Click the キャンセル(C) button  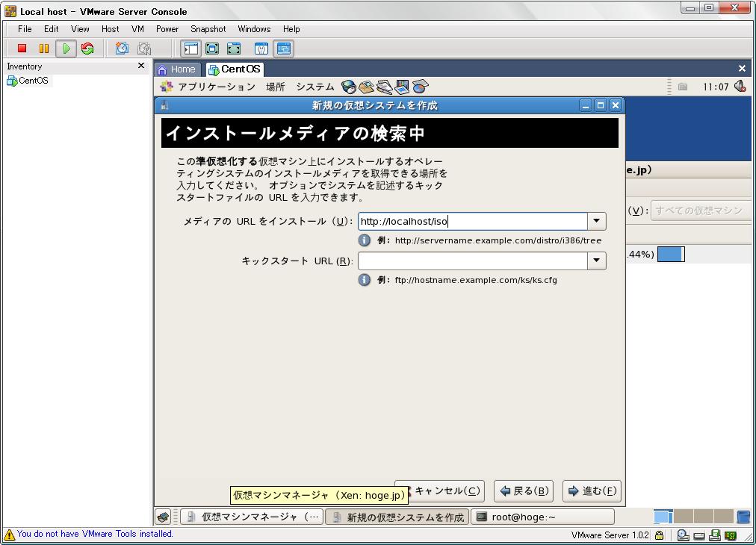point(439,491)
